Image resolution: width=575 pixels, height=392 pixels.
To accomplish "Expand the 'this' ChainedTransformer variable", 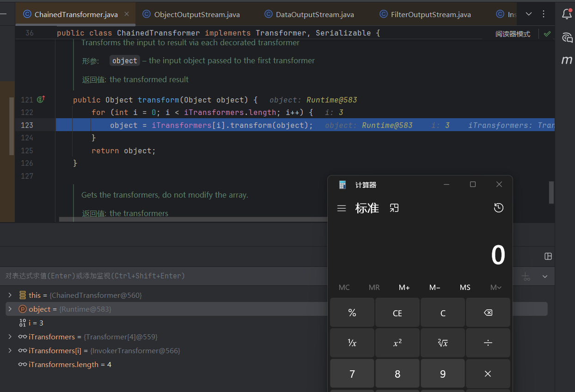I will [x=10, y=295].
